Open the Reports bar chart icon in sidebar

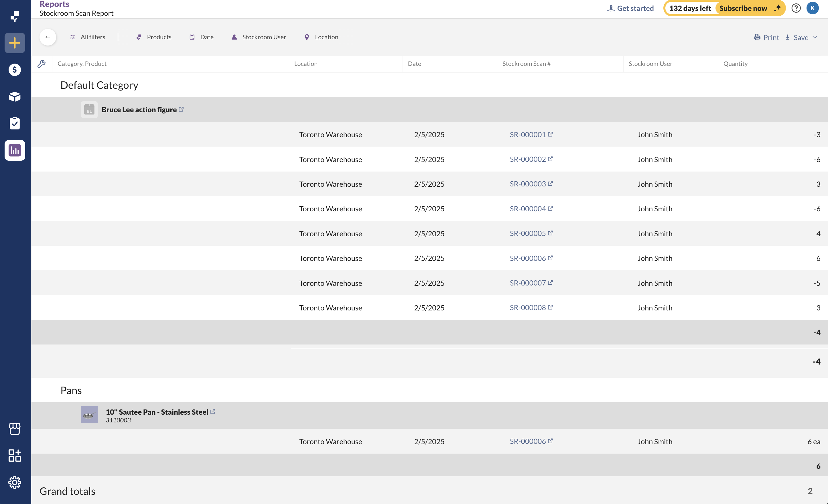15,150
